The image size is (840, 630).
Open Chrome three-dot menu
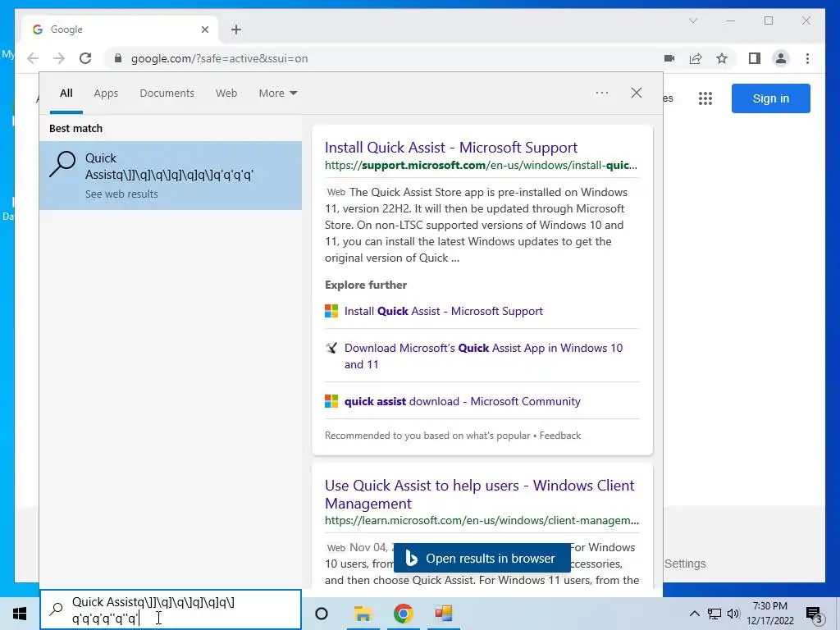click(807, 58)
